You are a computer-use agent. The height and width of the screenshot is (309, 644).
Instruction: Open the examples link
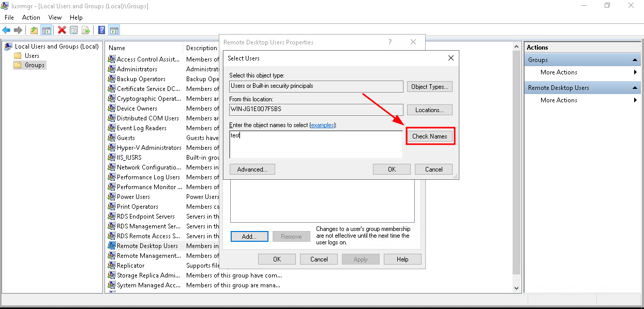(322, 125)
